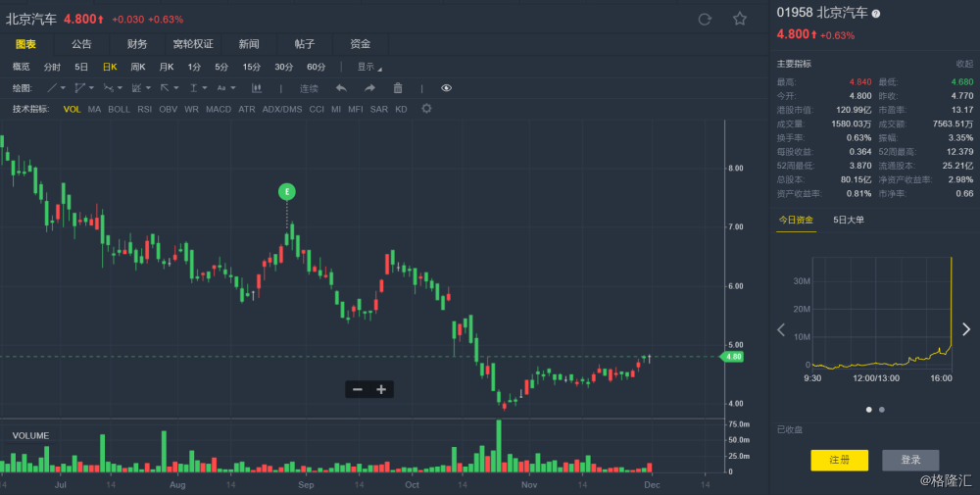980x495 pixels.
Task: Select the arrow annotation tool
Action: tap(165, 88)
